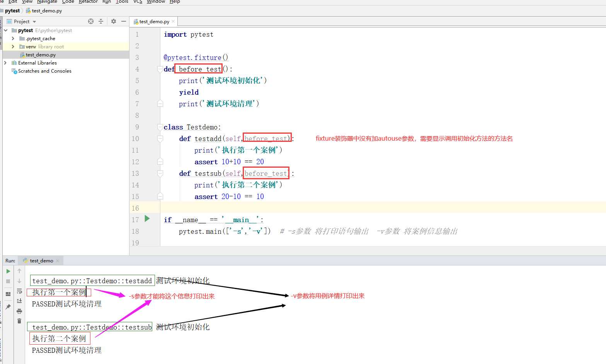
Task: Open the Help menu
Action: (x=175, y=2)
